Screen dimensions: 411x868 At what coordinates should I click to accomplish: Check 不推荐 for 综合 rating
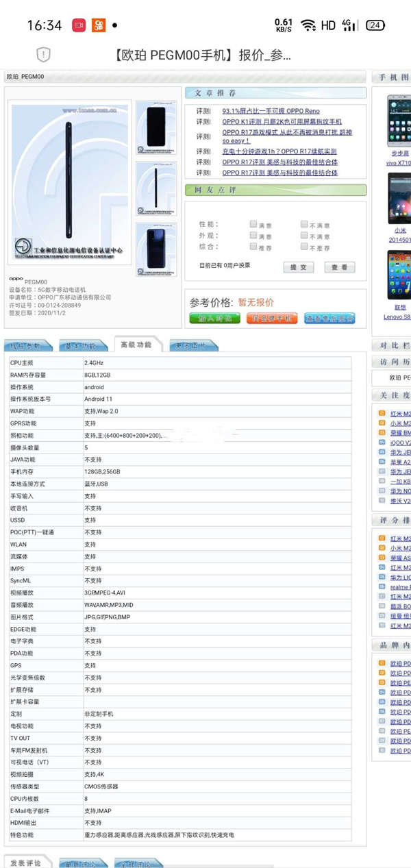pos(304,246)
